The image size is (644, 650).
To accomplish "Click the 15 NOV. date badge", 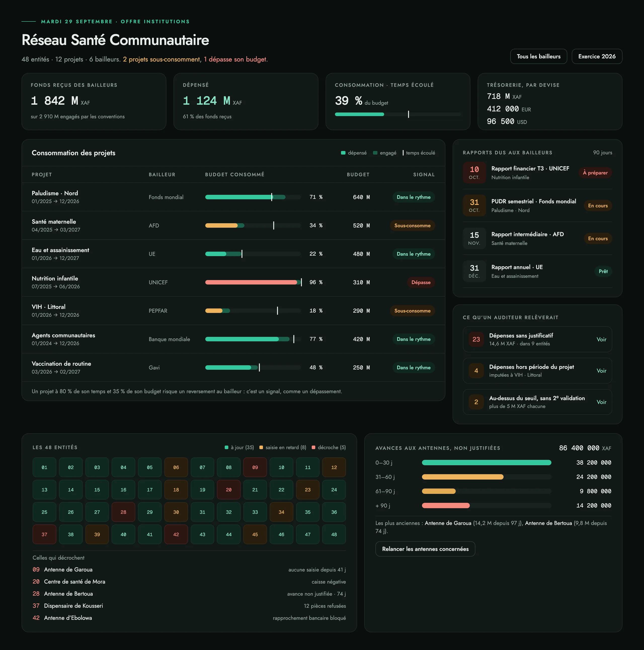I will point(474,239).
